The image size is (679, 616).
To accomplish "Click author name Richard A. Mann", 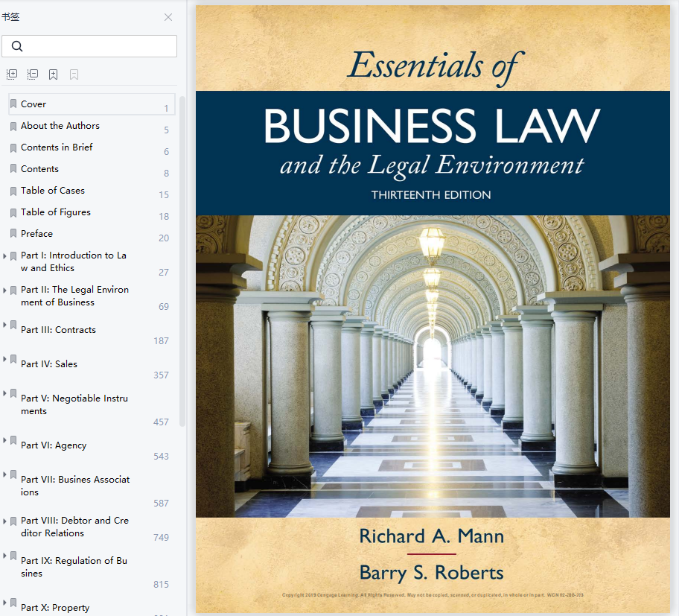I will coord(432,536).
